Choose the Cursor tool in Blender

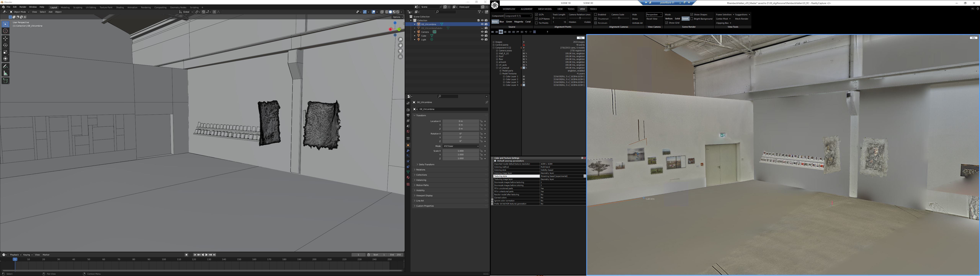(5, 31)
